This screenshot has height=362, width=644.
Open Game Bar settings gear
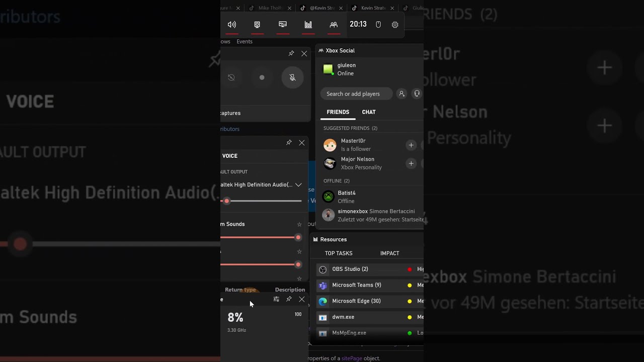click(x=395, y=25)
